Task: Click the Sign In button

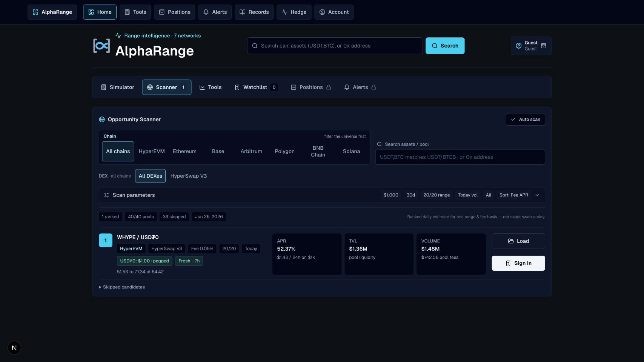Action: point(518,263)
